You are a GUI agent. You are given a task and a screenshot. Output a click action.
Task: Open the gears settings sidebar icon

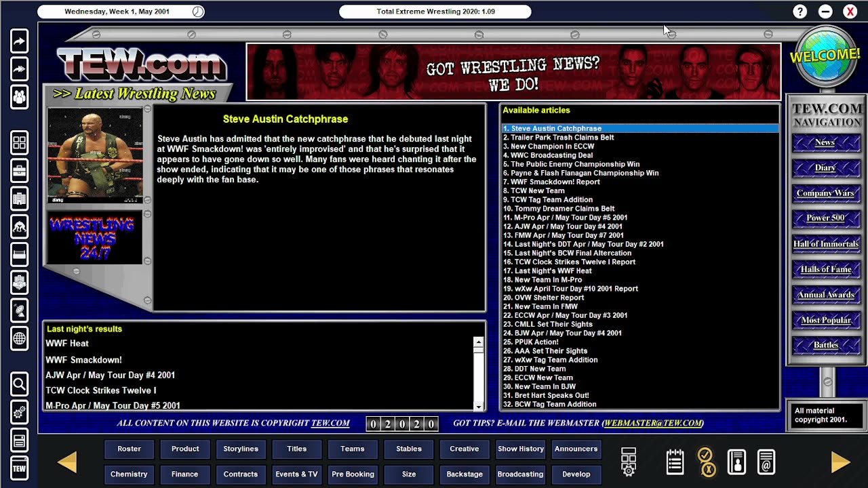19,412
